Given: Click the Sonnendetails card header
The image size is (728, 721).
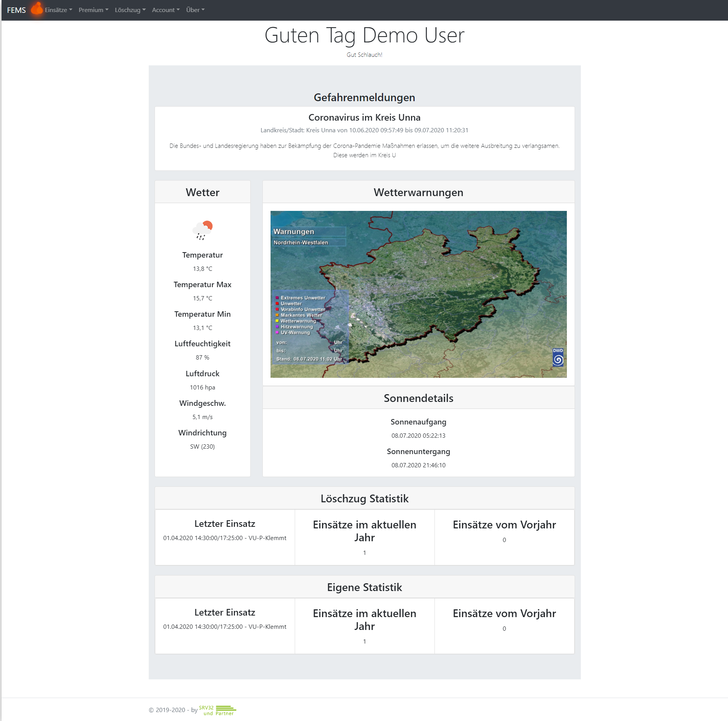Looking at the screenshot, I should [419, 398].
